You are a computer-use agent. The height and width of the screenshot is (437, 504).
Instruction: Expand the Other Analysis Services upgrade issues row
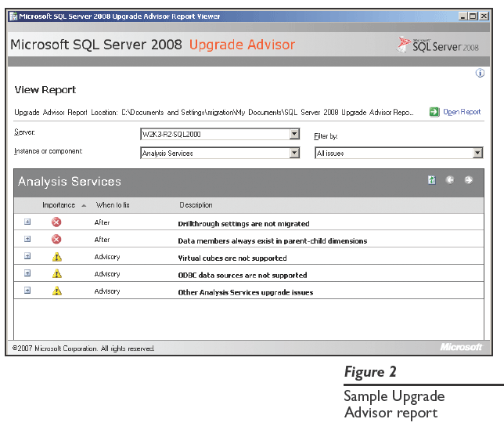27,291
